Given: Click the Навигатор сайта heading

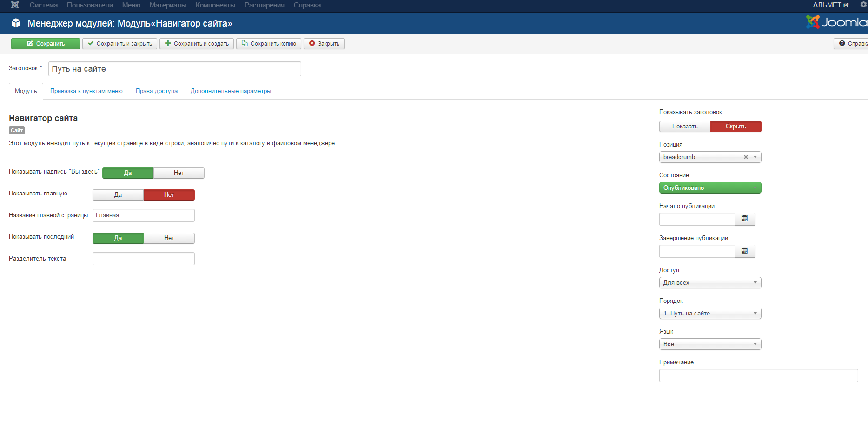Looking at the screenshot, I should tap(43, 118).
